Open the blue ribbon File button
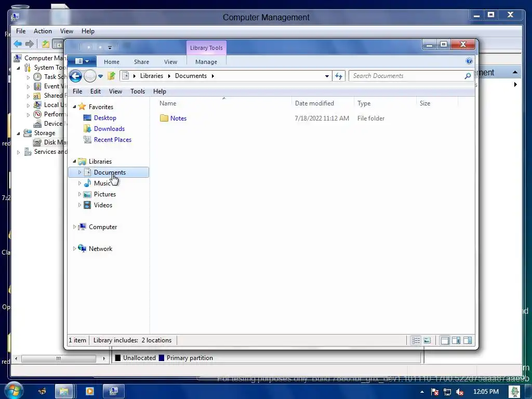The height and width of the screenshot is (399, 532). click(x=82, y=61)
